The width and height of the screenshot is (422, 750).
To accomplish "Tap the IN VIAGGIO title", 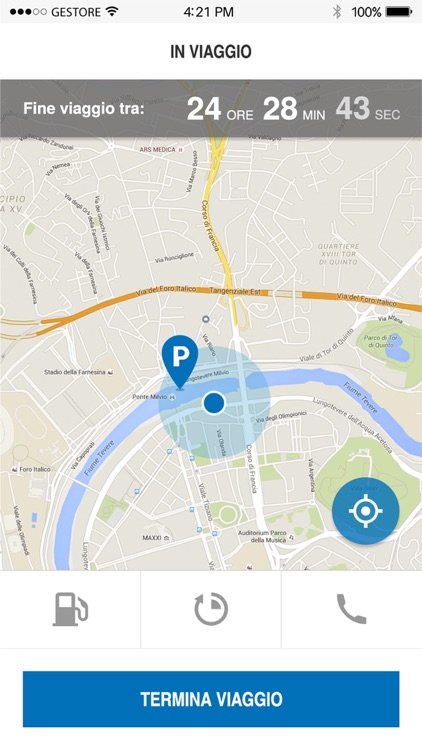I will tap(211, 52).
